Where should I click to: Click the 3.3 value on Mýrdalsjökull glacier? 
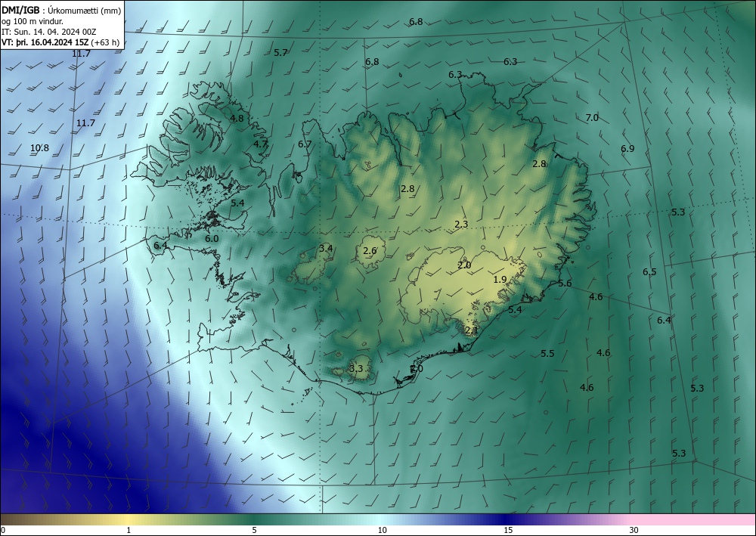tap(356, 369)
